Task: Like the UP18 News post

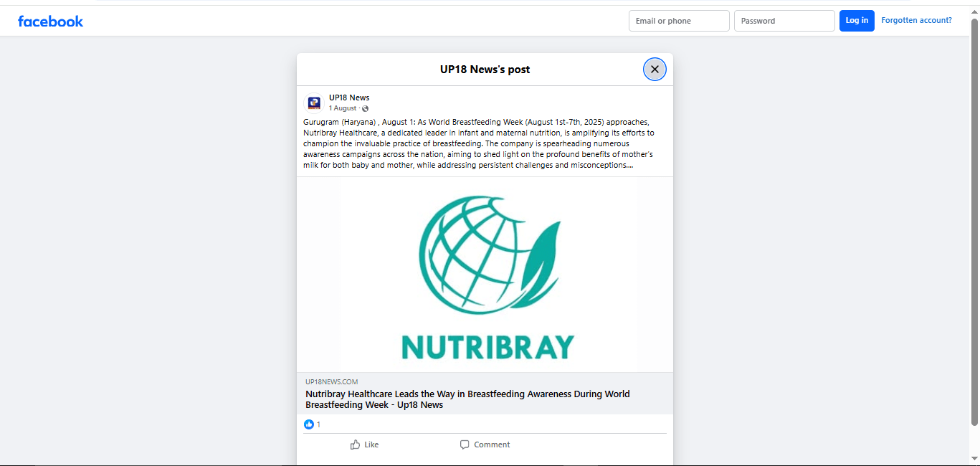Action: point(364,444)
